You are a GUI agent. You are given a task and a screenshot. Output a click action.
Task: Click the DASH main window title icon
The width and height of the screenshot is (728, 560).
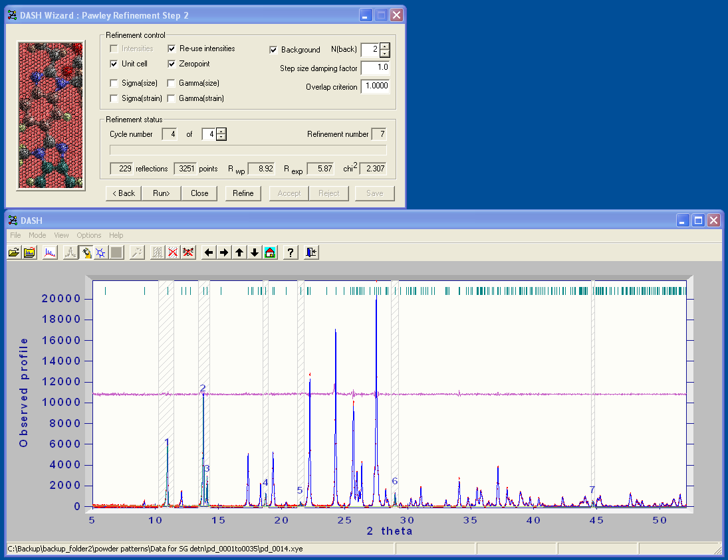point(13,221)
